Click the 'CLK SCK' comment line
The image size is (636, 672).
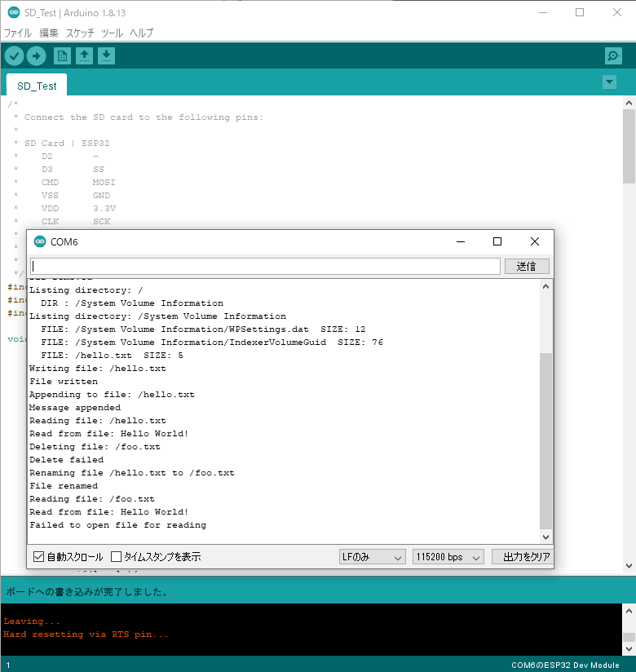76,222
